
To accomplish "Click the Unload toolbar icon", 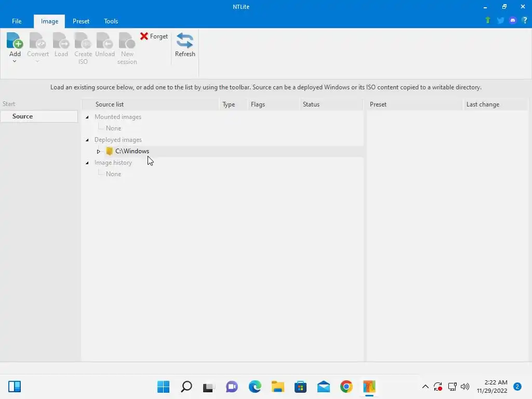I will click(x=105, y=41).
